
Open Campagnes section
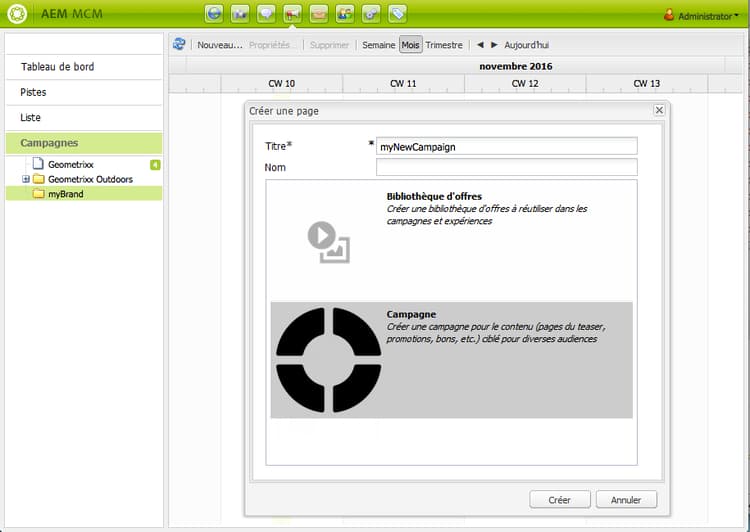pos(84,143)
